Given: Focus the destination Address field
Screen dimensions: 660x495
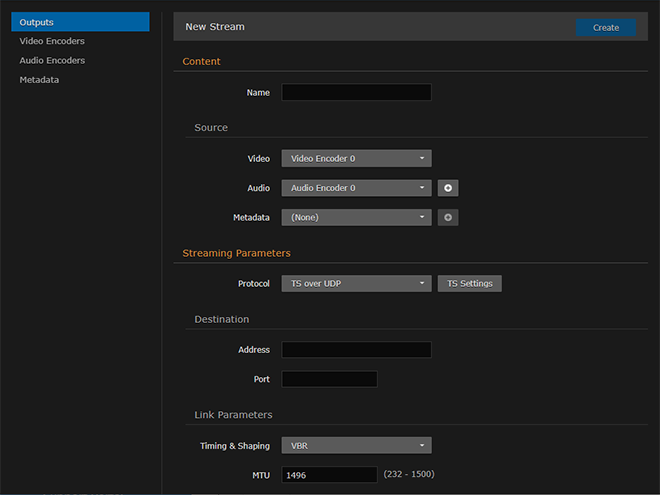Looking at the screenshot, I should [x=356, y=350].
